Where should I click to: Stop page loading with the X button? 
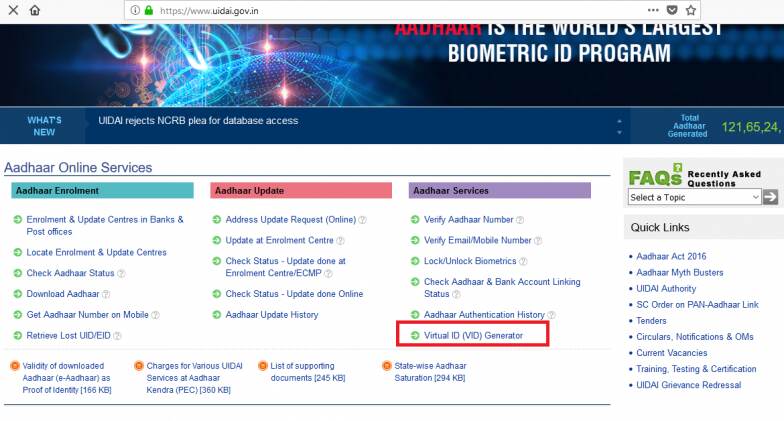coord(14,10)
